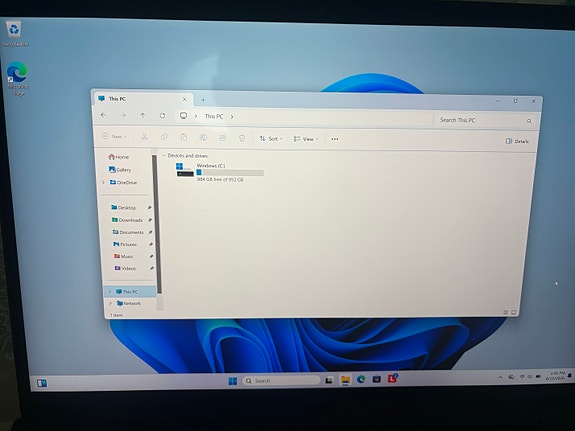
Task: Click the Refresh icon in navigation bar
Action: tap(162, 116)
